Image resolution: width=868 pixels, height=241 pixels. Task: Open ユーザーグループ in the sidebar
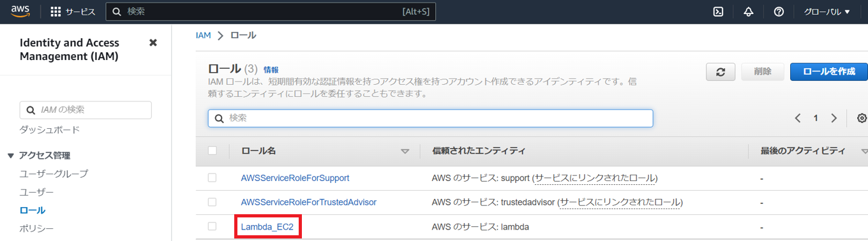(x=54, y=173)
